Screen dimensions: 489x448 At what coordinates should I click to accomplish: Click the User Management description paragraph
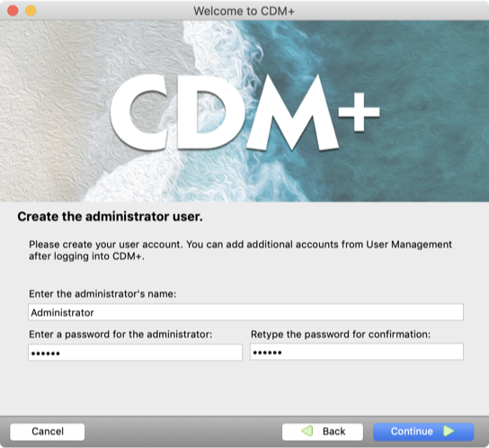240,250
